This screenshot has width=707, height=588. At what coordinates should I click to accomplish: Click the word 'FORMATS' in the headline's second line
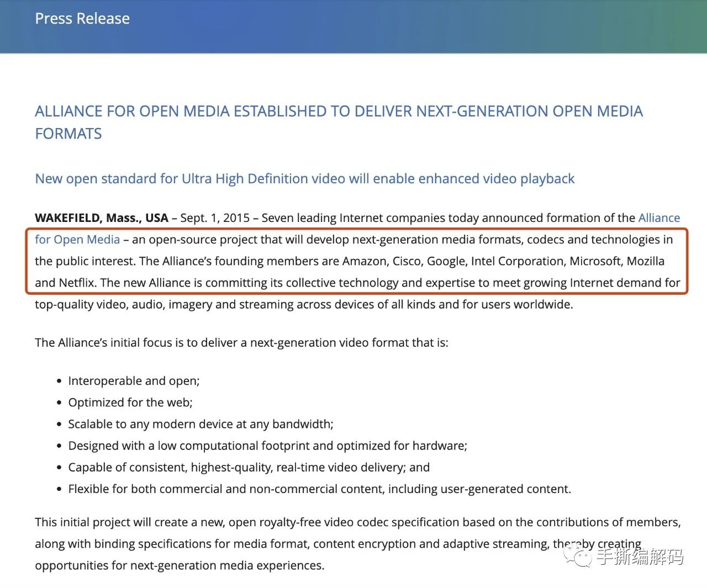(x=68, y=134)
